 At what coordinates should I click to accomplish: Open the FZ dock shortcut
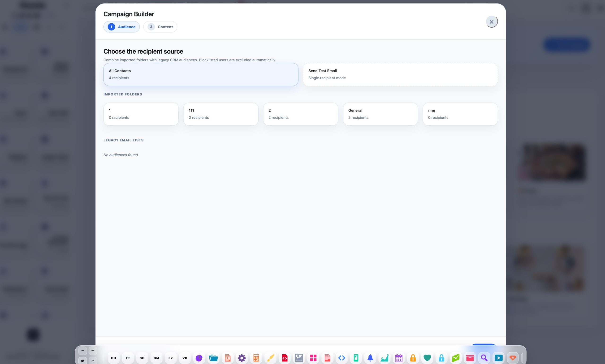[x=170, y=358]
